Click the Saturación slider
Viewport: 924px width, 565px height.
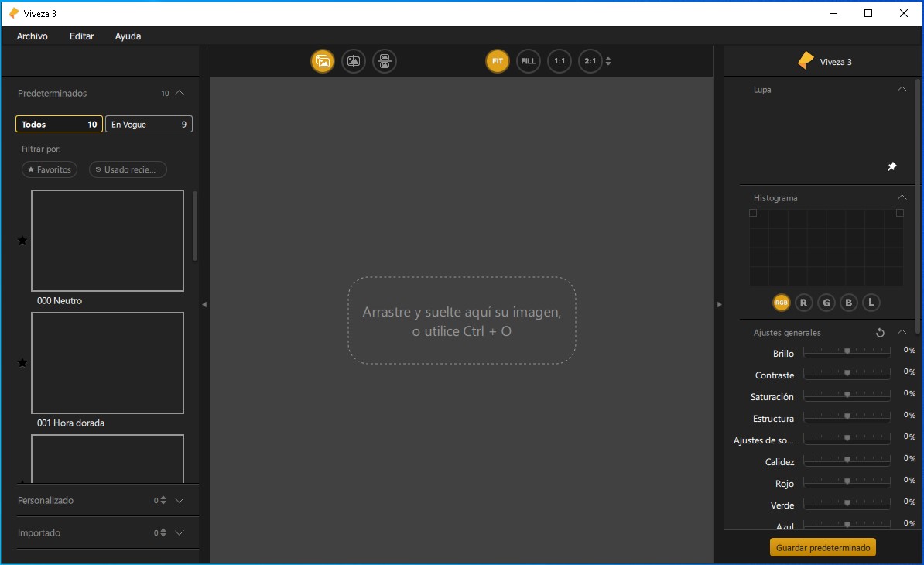click(847, 395)
